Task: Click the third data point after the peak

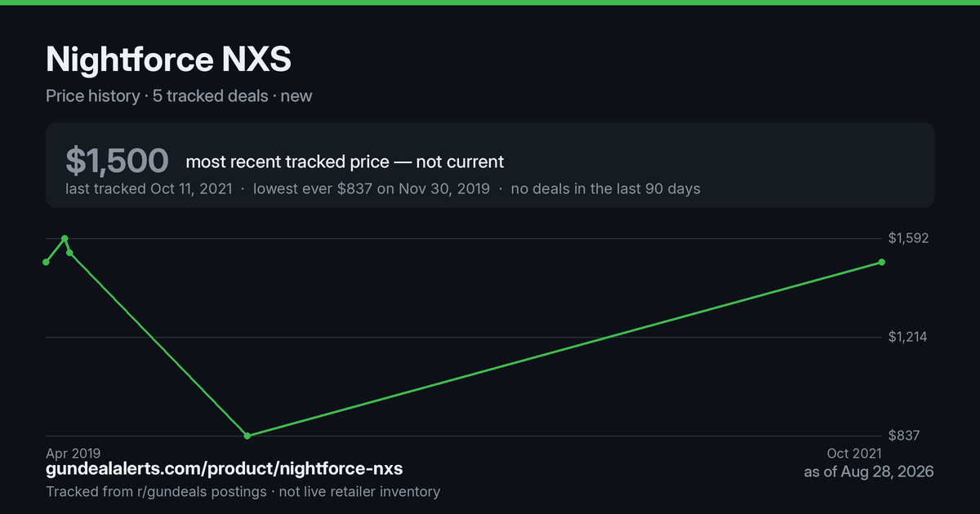Action: pyautogui.click(x=69, y=252)
